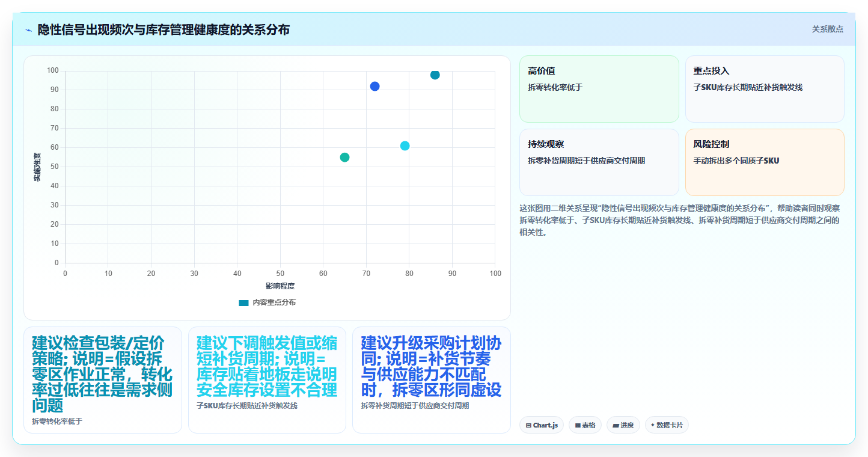Open the 建议检查包装/定价策略 card

[102, 379]
